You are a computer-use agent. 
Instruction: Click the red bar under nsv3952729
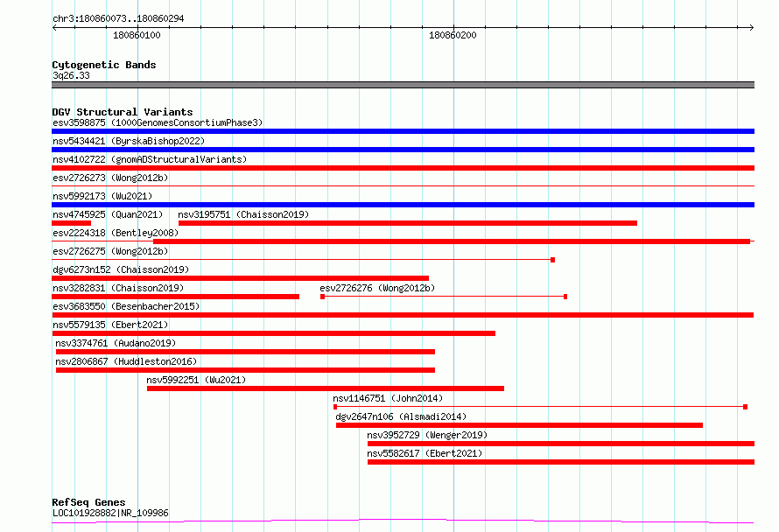coord(561,444)
